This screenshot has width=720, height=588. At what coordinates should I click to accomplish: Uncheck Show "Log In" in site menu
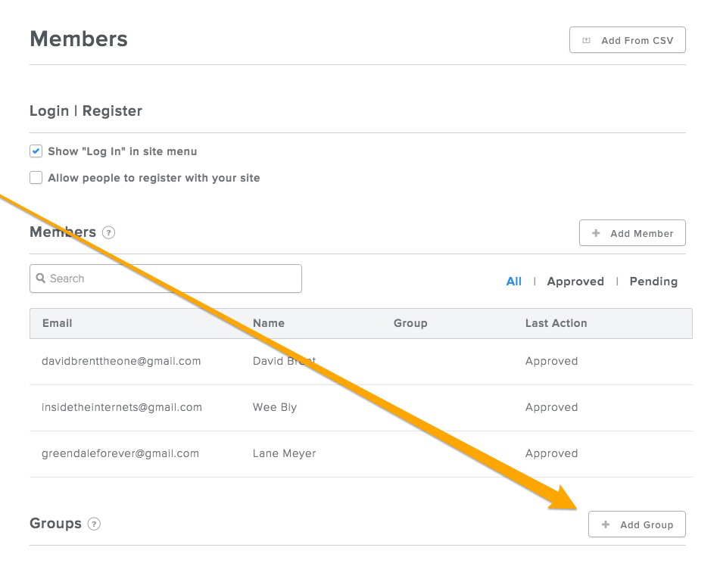[x=36, y=151]
